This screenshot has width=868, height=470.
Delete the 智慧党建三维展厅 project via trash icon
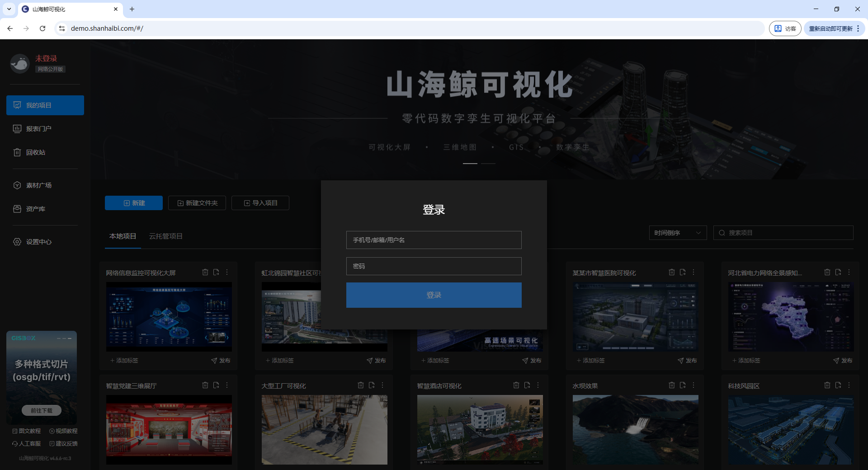[x=205, y=385]
